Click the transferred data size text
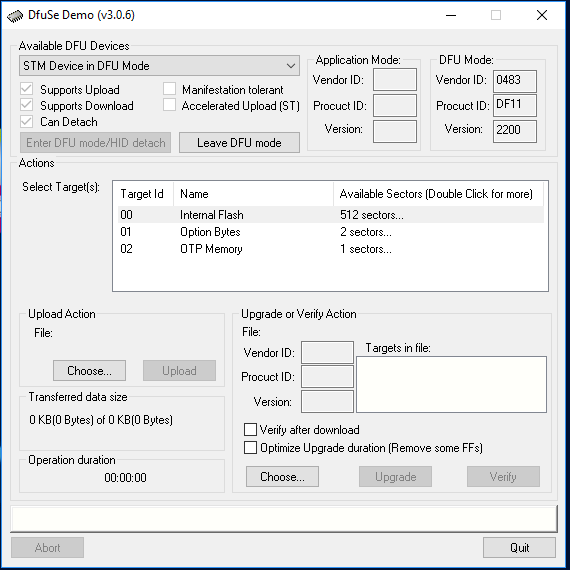 click(x=101, y=420)
